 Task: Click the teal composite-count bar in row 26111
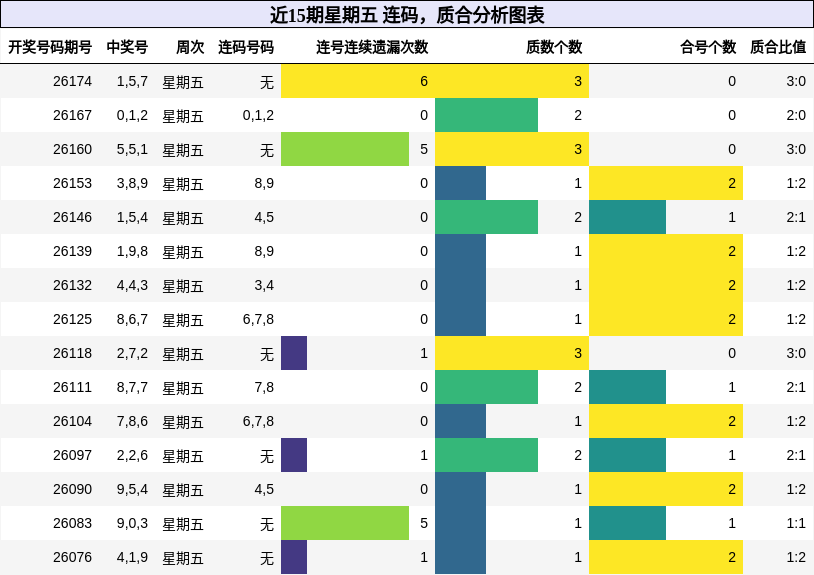pos(627,387)
